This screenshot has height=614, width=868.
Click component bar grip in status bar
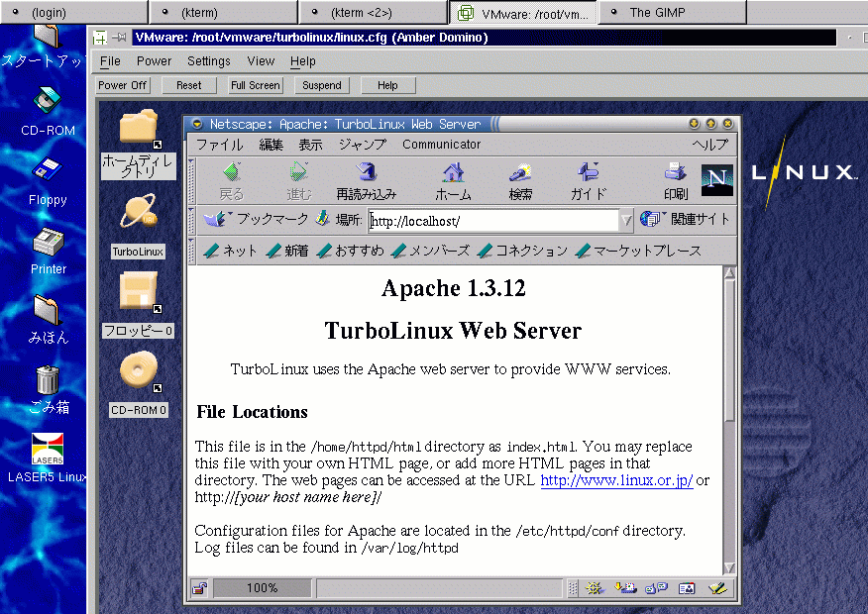point(573,588)
